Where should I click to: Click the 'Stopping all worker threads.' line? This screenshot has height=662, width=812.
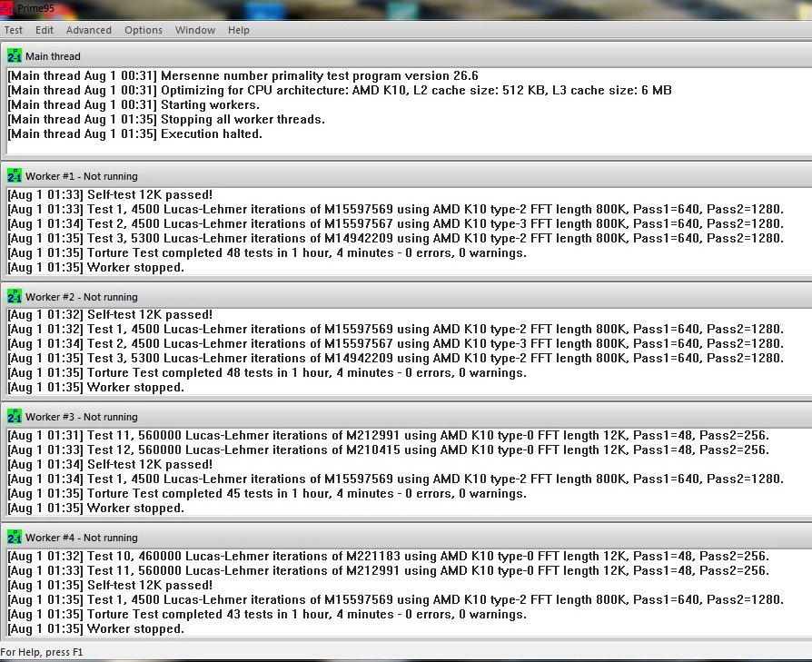166,120
